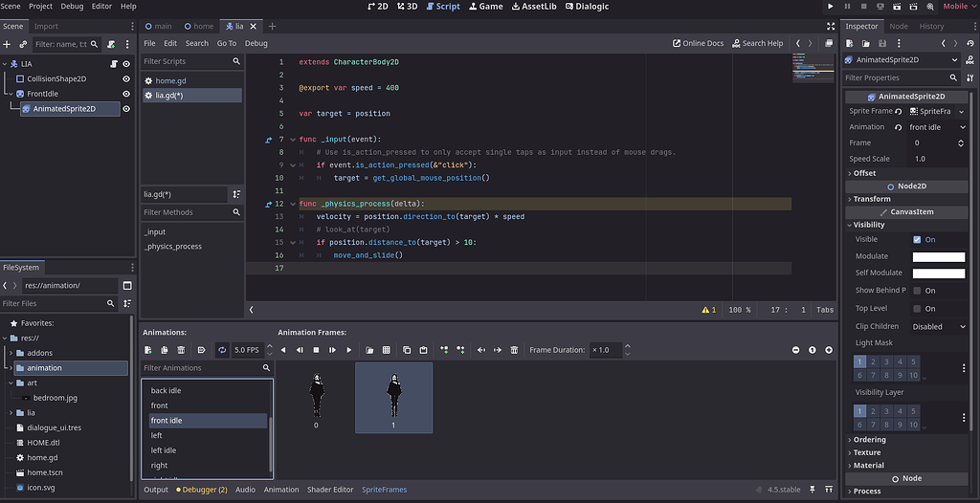
Task: Switch to the 2D workspace
Action: [x=377, y=7]
